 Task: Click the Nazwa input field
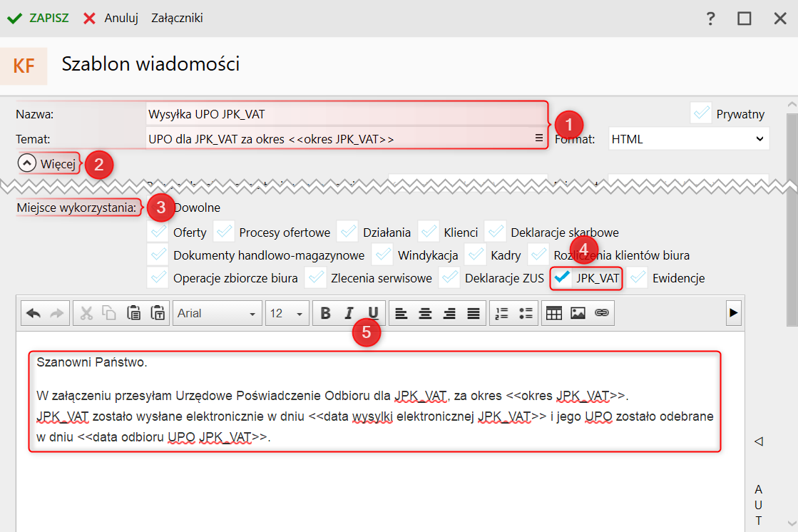[347, 114]
